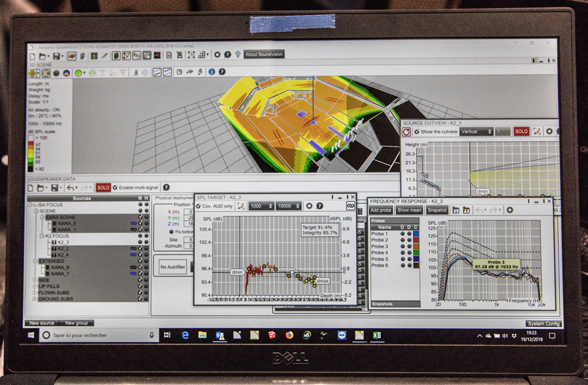Click the lightbulb tips icon beside About Soundvision
The height and width of the screenshot is (385, 588).
[238, 54]
